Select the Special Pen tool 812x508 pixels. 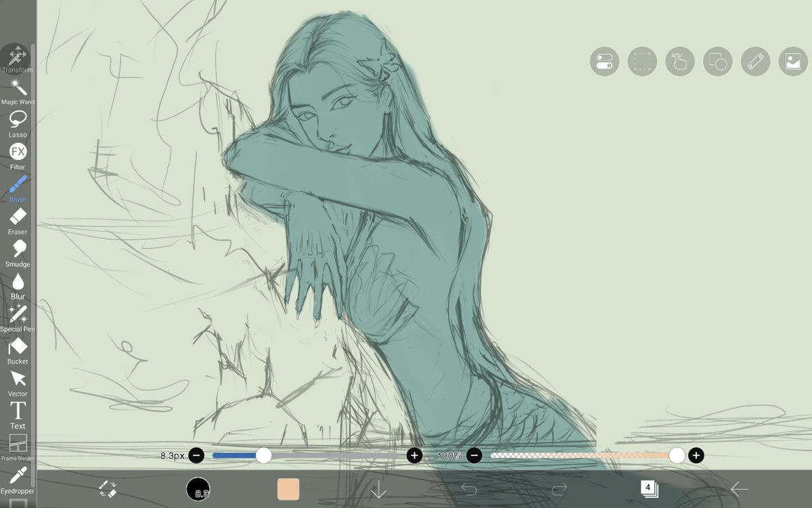(18, 318)
